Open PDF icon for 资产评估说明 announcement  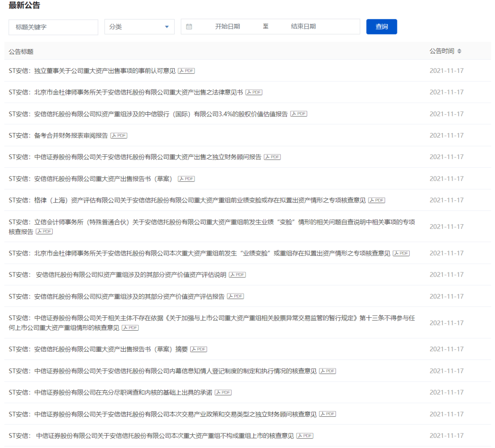click(x=237, y=275)
